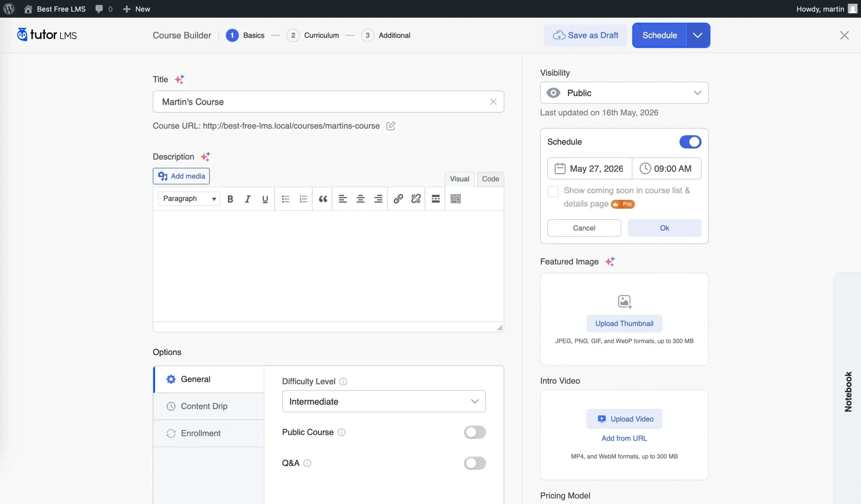Check Show coming soon checkbox
The height and width of the screenshot is (504, 861).
tap(553, 191)
